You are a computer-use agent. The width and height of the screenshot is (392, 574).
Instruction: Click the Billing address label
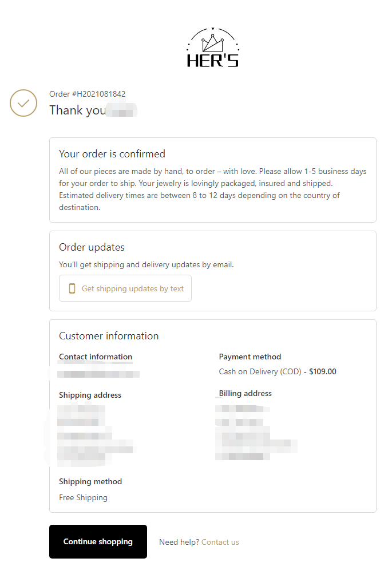[246, 393]
